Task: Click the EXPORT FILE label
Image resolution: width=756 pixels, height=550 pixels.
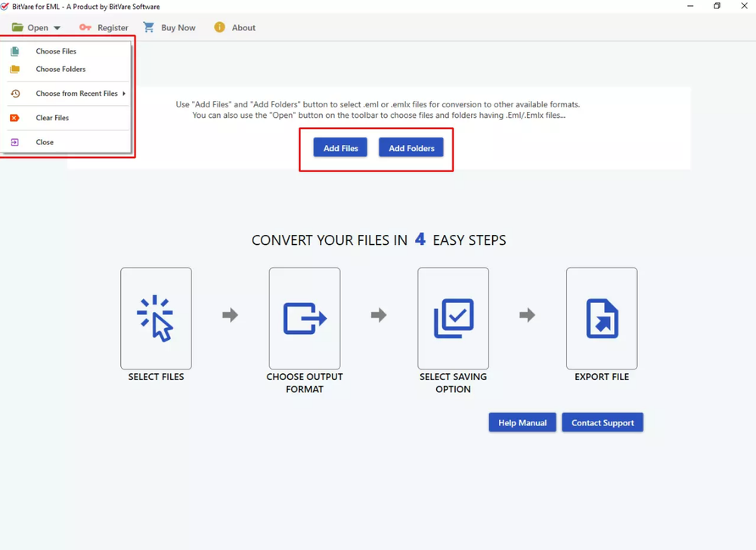Action: point(602,377)
